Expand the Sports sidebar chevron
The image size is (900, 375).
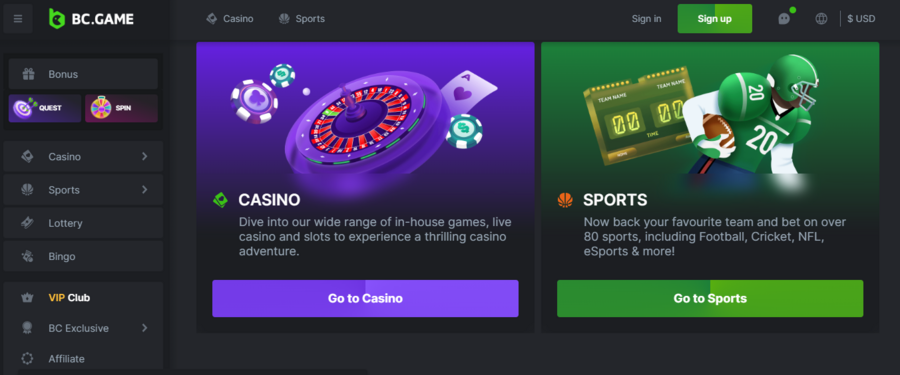[x=145, y=190]
